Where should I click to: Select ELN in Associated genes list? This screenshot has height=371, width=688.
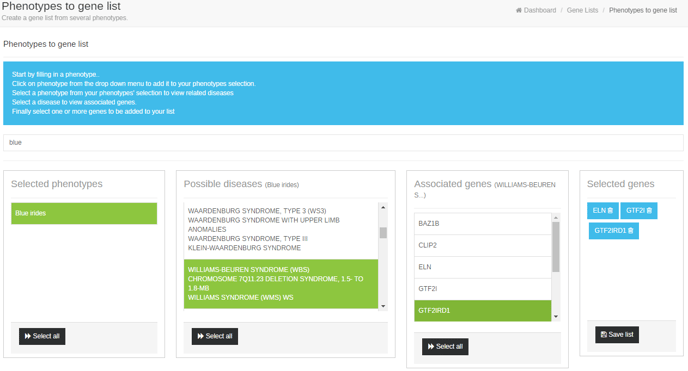point(483,267)
